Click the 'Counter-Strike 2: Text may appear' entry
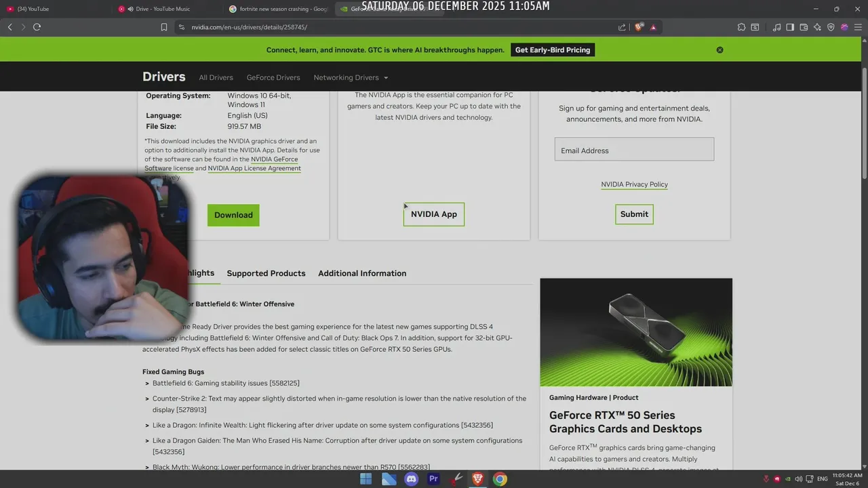Image resolution: width=868 pixels, height=488 pixels. 339,404
